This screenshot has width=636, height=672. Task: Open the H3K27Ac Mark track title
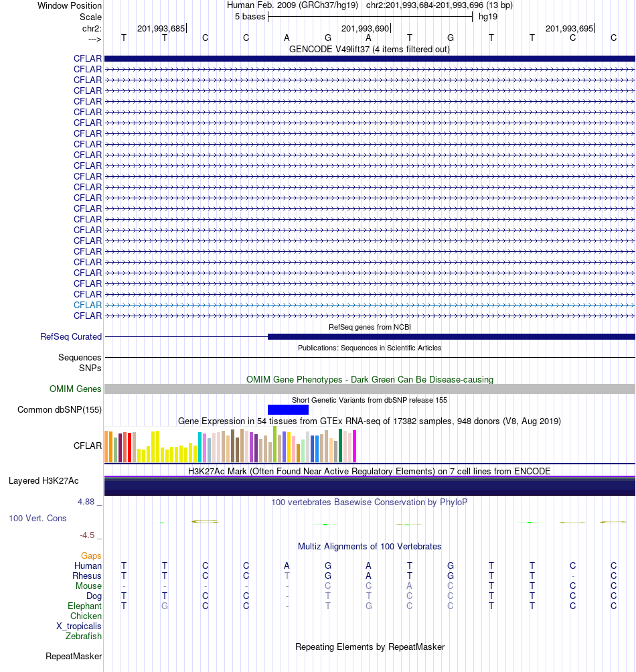pyautogui.click(x=370, y=471)
